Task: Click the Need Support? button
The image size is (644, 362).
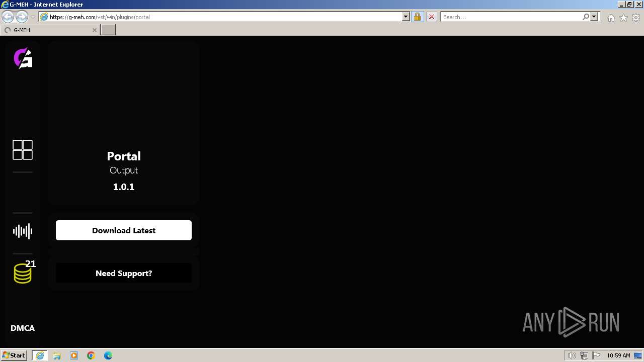Action: pyautogui.click(x=124, y=273)
